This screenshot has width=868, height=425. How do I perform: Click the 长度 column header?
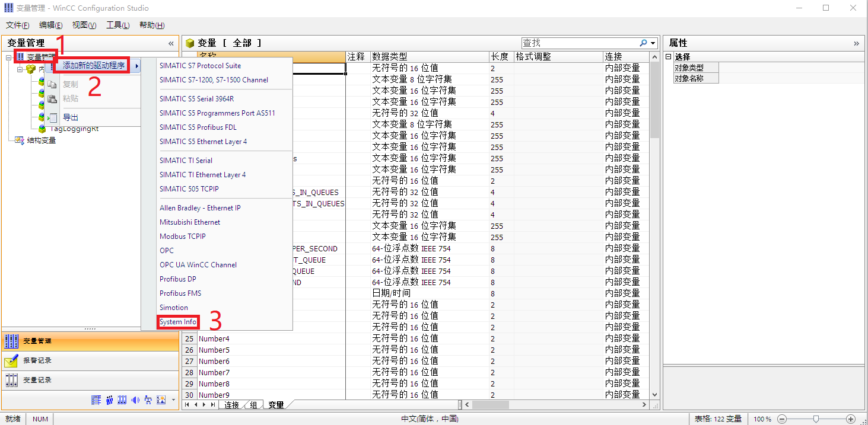(501, 57)
